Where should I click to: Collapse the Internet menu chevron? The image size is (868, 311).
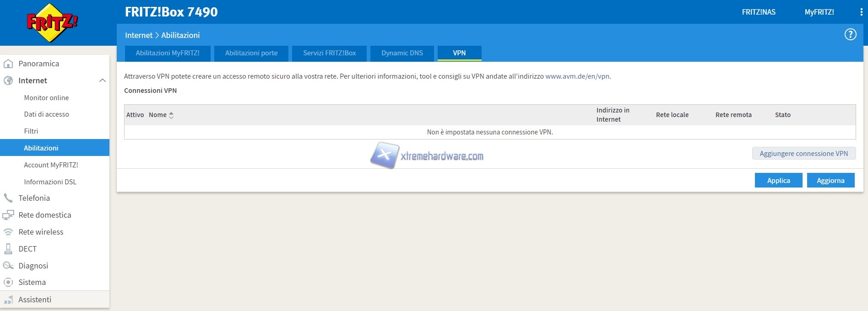pyautogui.click(x=102, y=80)
